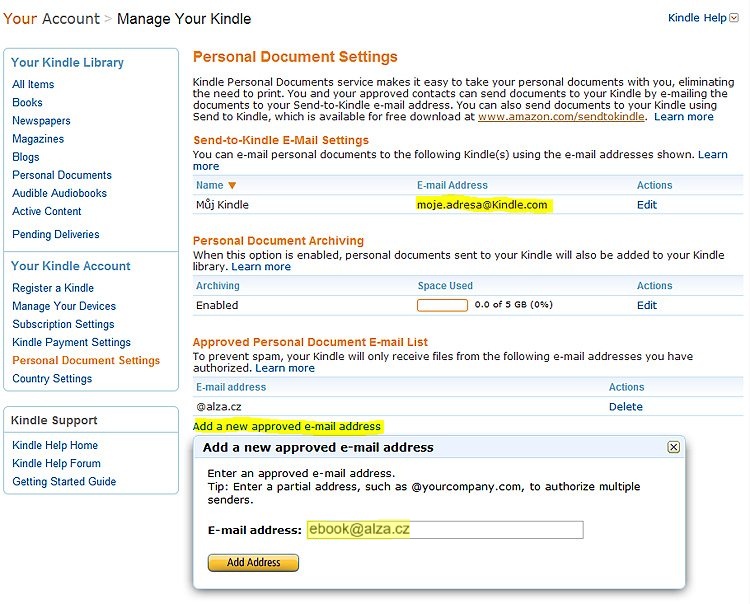This screenshot has width=750, height=604.
Task: Close the Add approved e-mail address dialog
Action: pos(673,447)
